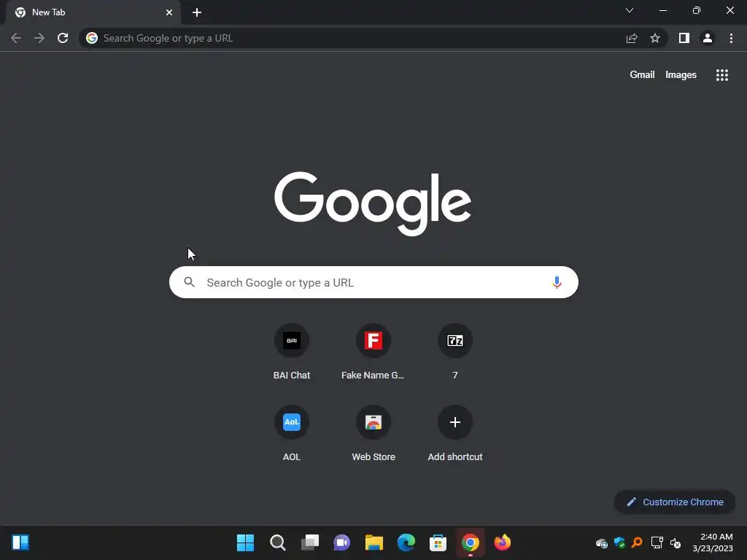Open the Gmail link

coord(642,75)
